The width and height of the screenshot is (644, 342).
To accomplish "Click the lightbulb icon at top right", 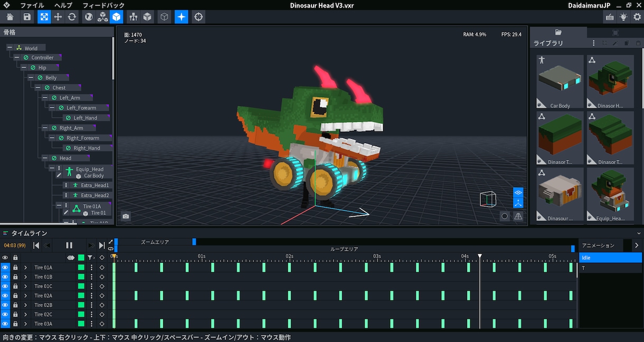I will [623, 17].
